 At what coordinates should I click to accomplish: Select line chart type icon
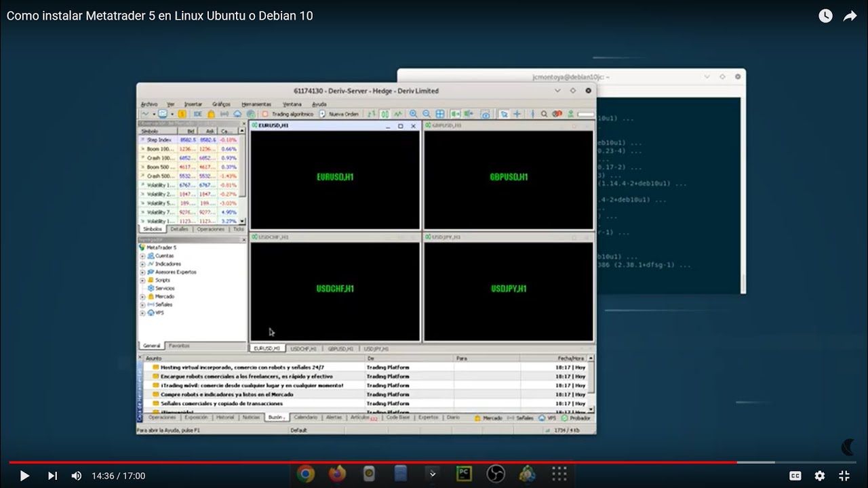tap(398, 114)
